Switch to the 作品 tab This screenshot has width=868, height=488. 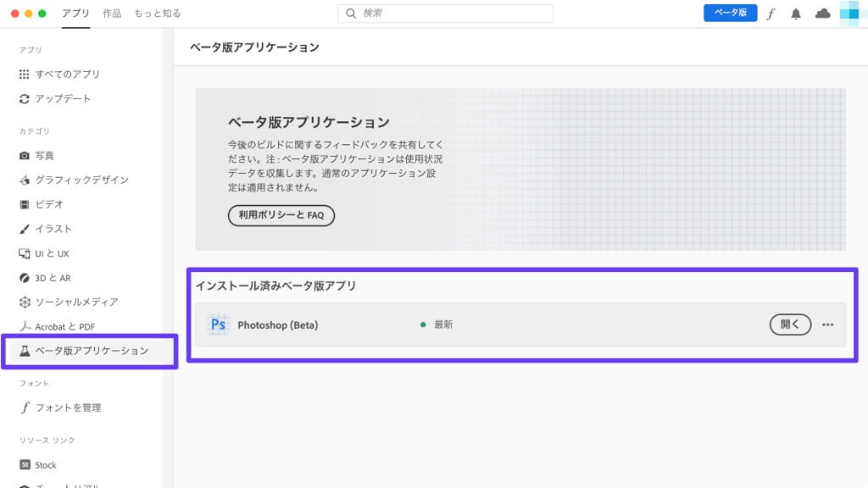[x=112, y=14]
